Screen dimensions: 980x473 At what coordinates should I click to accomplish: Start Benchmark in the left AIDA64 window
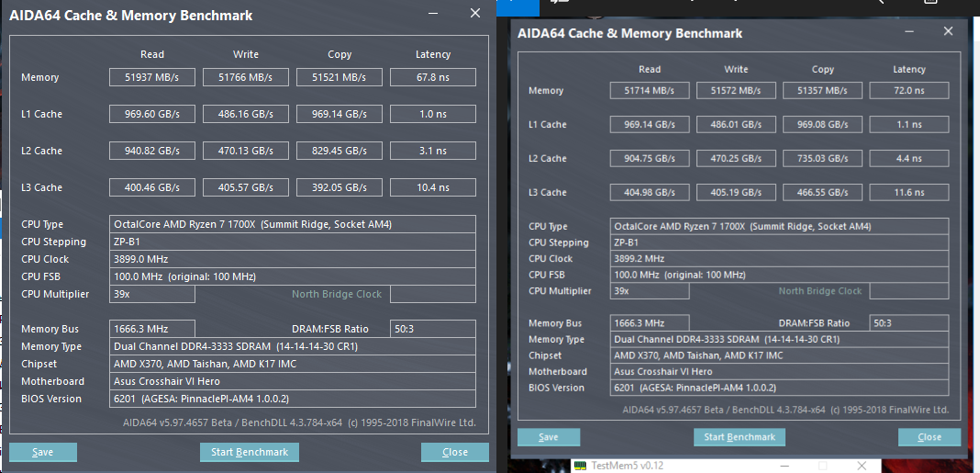[x=250, y=452]
